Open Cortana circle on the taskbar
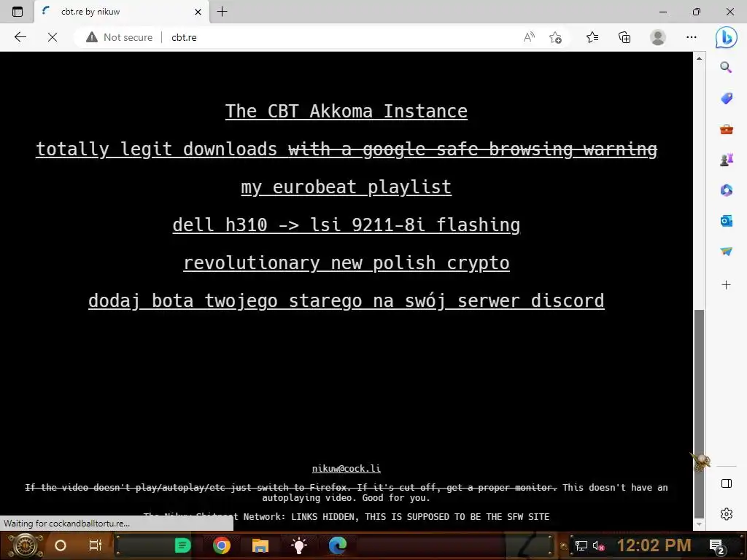Viewport: 747px width, 560px height. 61,545
